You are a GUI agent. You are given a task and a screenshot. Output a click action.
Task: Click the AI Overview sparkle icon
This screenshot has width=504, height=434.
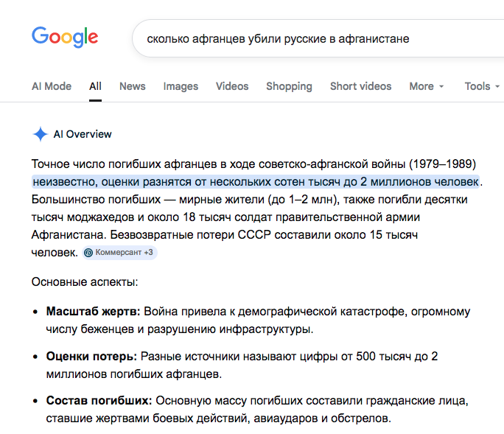coord(40,134)
